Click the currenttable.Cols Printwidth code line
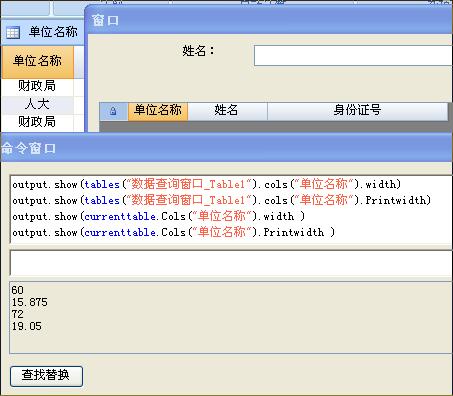 pyautogui.click(x=173, y=232)
